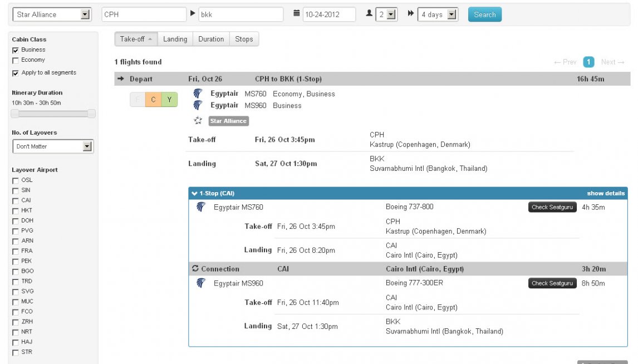Screen dimensions: 638x364
Task: Click the greyed-out F cabin class badge
Action: tap(138, 100)
